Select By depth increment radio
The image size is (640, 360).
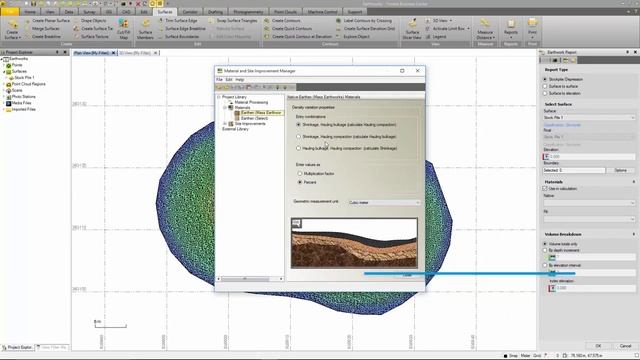[545, 250]
